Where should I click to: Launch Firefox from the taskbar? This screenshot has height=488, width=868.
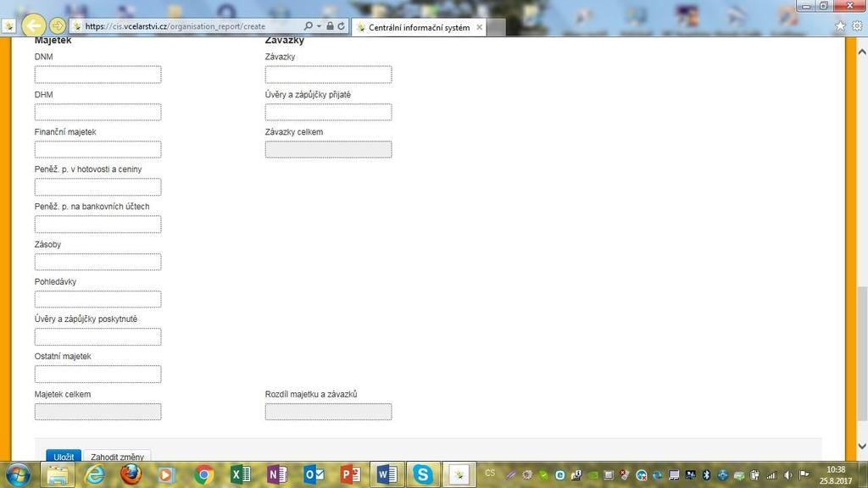(131, 474)
